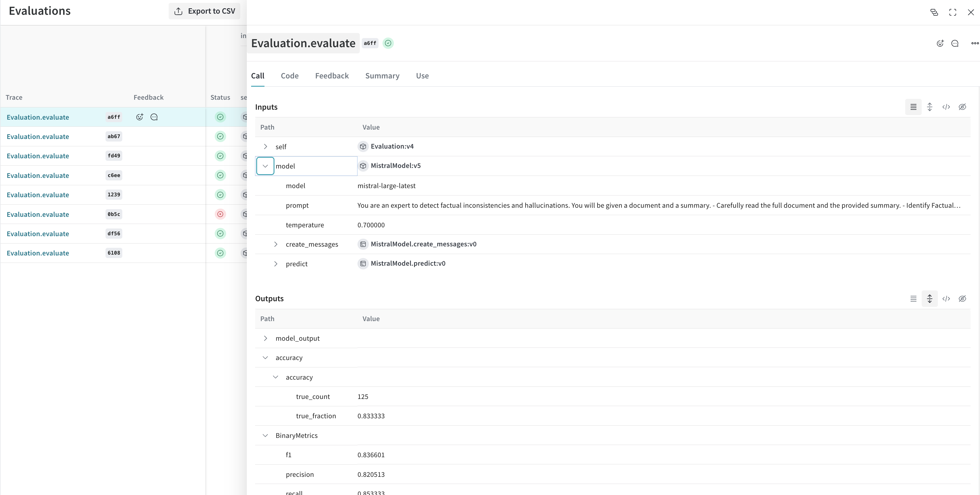Click the MistralModel.predict:v0 reference

(x=408, y=263)
